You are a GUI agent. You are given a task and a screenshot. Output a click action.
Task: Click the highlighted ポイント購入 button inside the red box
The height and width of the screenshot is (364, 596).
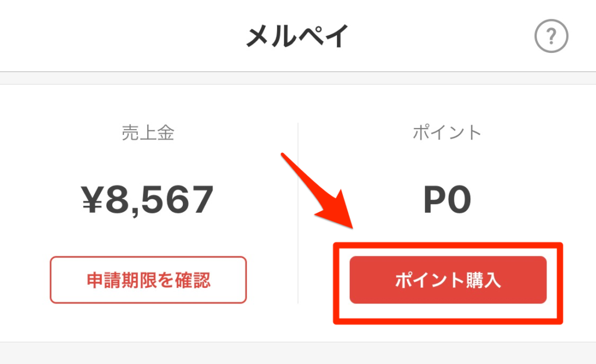447,280
